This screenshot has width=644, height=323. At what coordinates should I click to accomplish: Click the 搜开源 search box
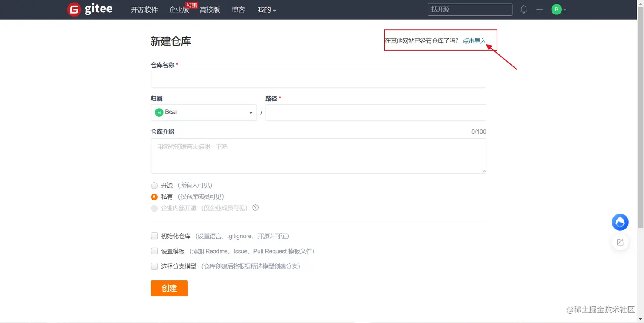[x=470, y=9]
